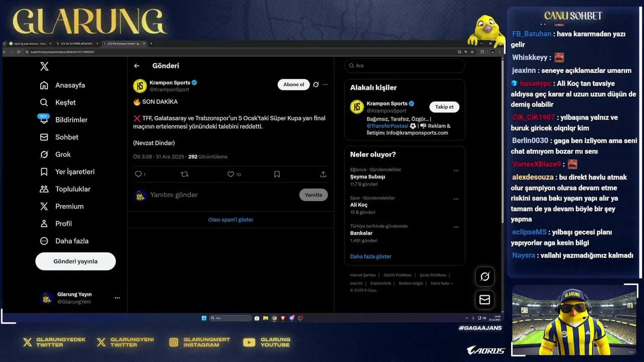
Task: Click Abone ol button
Action: coord(294,84)
